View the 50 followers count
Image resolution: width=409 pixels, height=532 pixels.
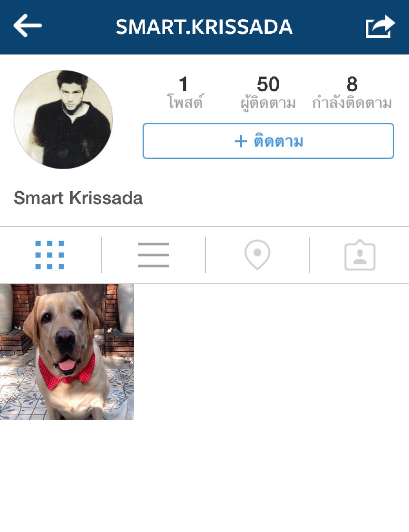[x=268, y=84]
